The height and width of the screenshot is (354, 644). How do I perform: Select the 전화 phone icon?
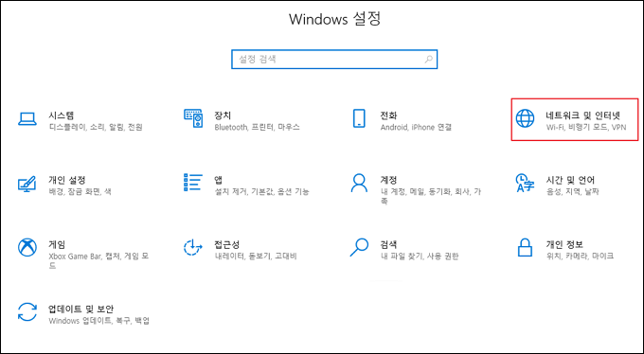[x=359, y=118]
